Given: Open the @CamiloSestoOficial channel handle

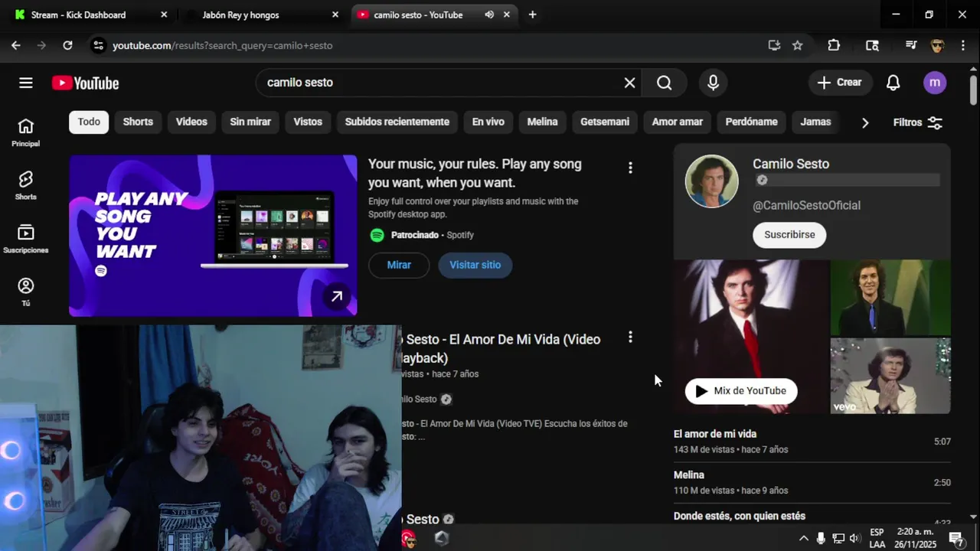Looking at the screenshot, I should pos(806,205).
